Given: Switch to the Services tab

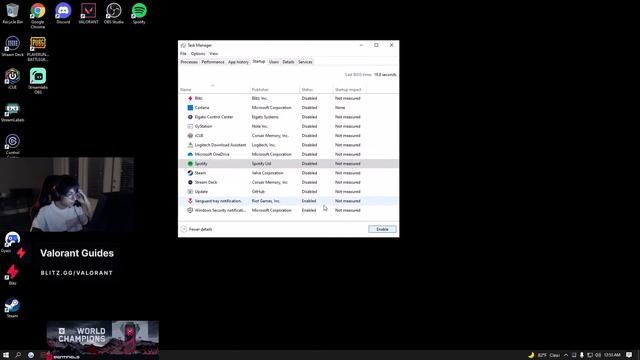Looking at the screenshot, I should click(305, 62).
